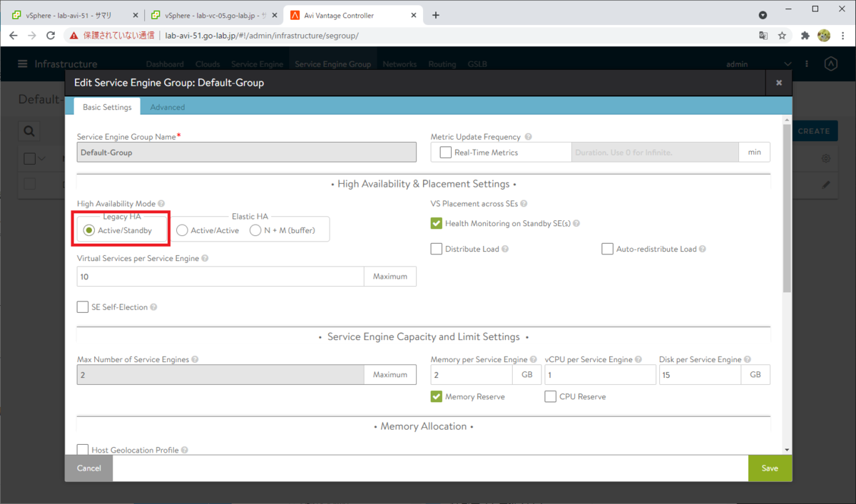
Task: Click help icon beside Max Number of Service Engines
Action: [x=195, y=360]
